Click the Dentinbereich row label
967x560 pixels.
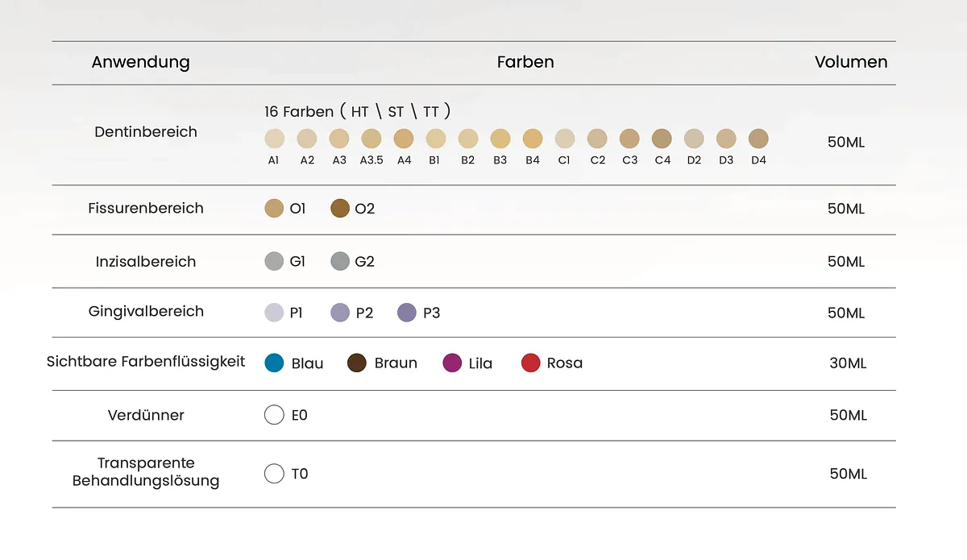click(146, 132)
